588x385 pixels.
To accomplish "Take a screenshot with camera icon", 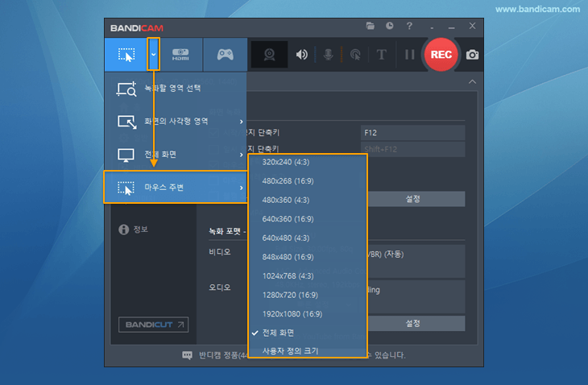I will click(x=472, y=55).
